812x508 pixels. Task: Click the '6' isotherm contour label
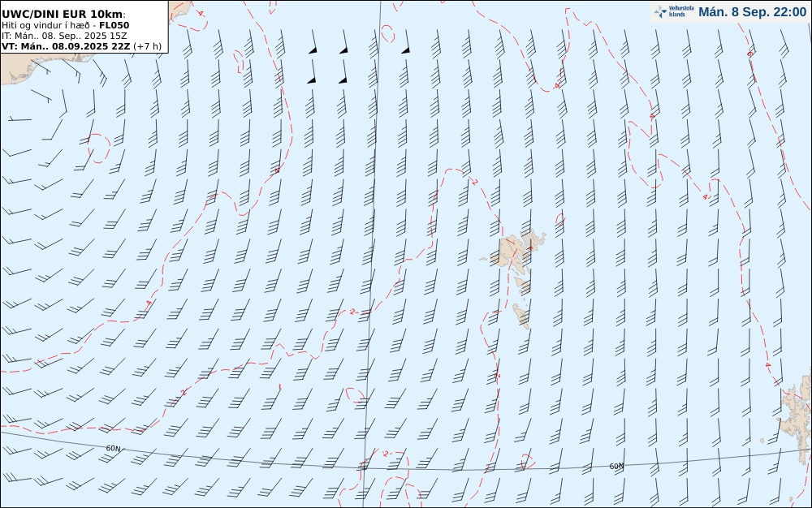(749, 54)
